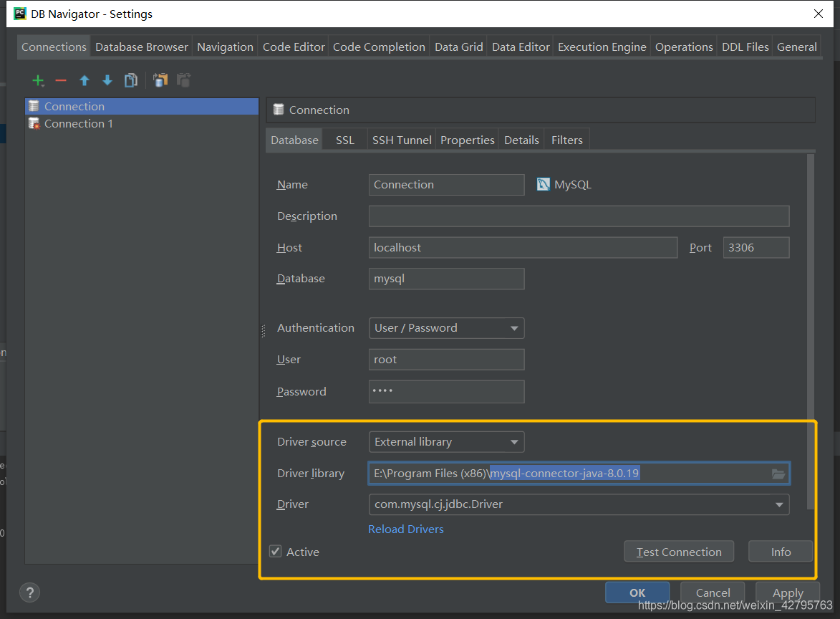Open the Authentication dropdown
The width and height of the screenshot is (840, 619).
coord(446,328)
